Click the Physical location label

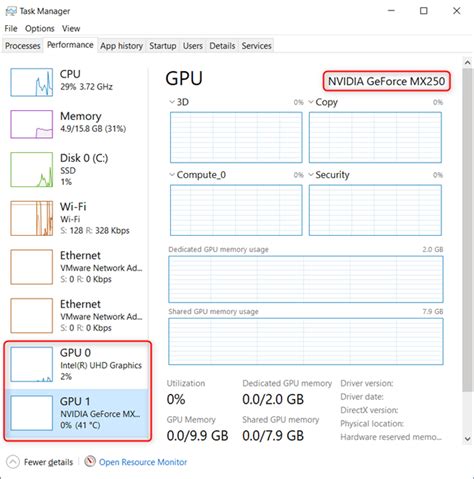(372, 424)
